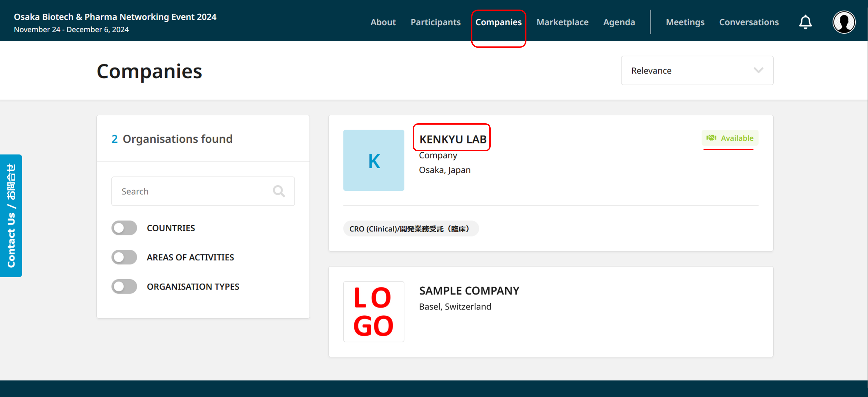
Task: Open the KENKYU LAB 'K' logo
Action: pos(374,160)
